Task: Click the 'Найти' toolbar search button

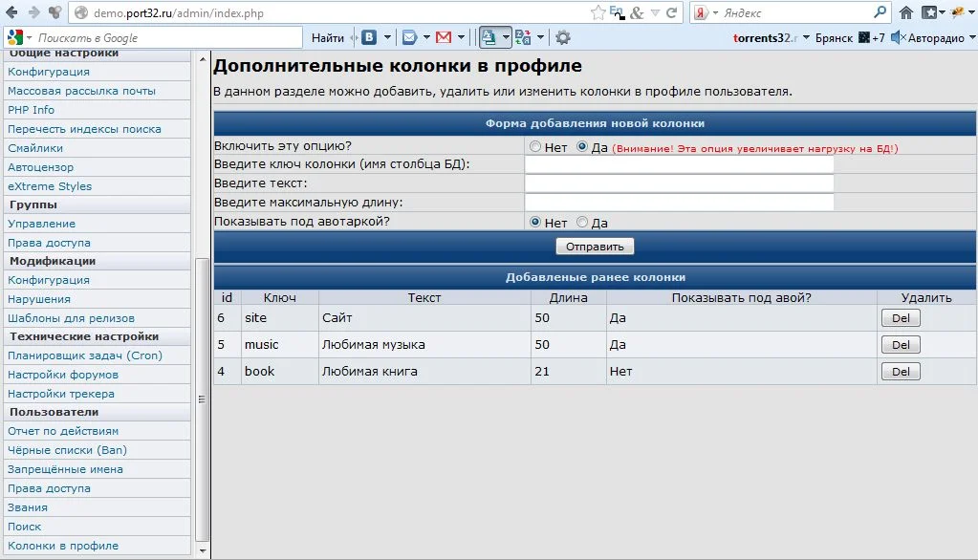Action: coord(328,37)
